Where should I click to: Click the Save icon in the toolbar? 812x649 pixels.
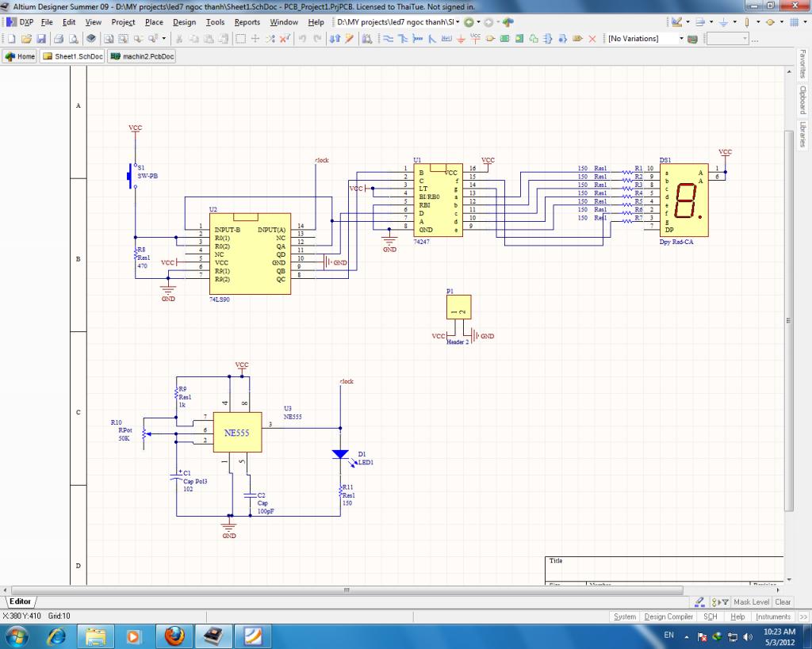point(41,39)
